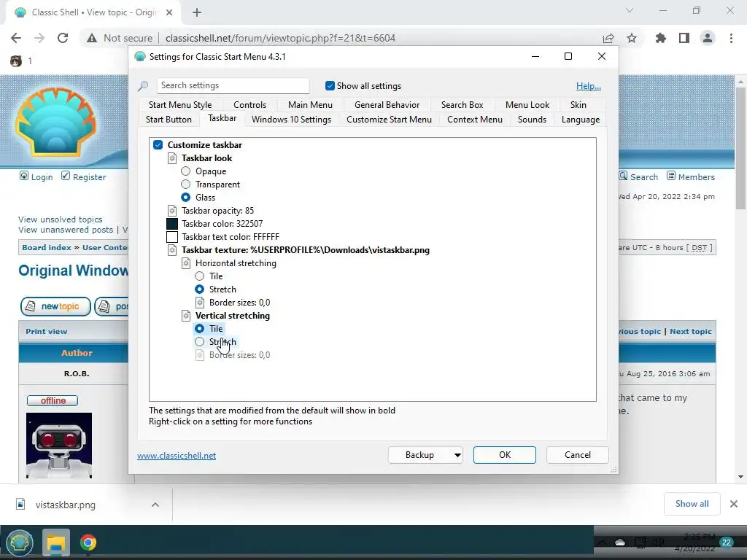
Task: Open File Explorer from the taskbar
Action: tap(55, 542)
